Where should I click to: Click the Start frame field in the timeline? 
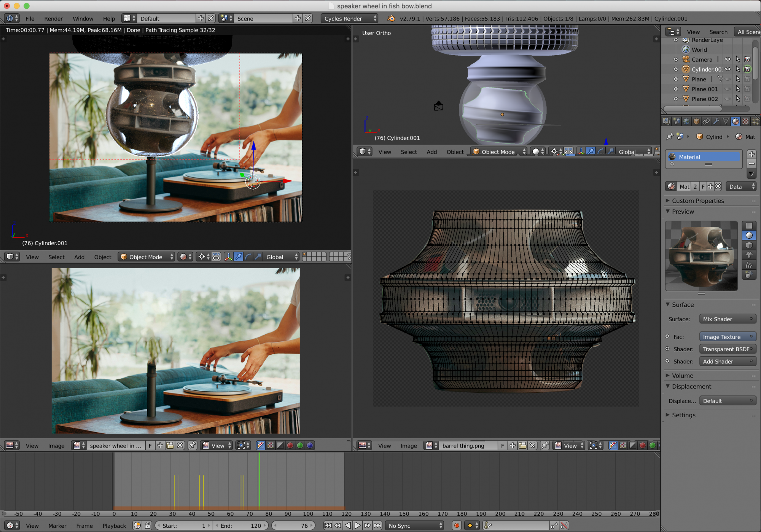[x=184, y=526]
